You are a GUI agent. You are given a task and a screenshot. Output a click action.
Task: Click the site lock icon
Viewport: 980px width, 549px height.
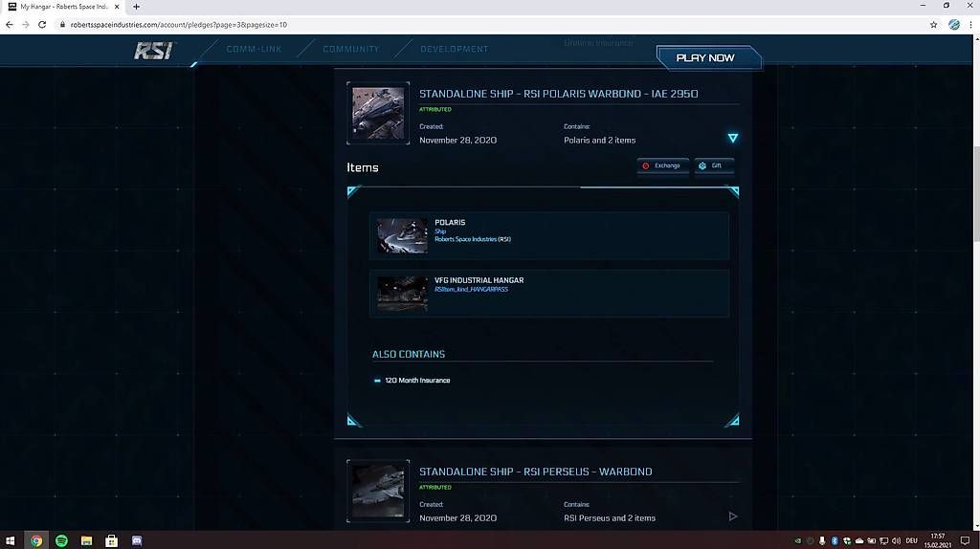[62, 25]
